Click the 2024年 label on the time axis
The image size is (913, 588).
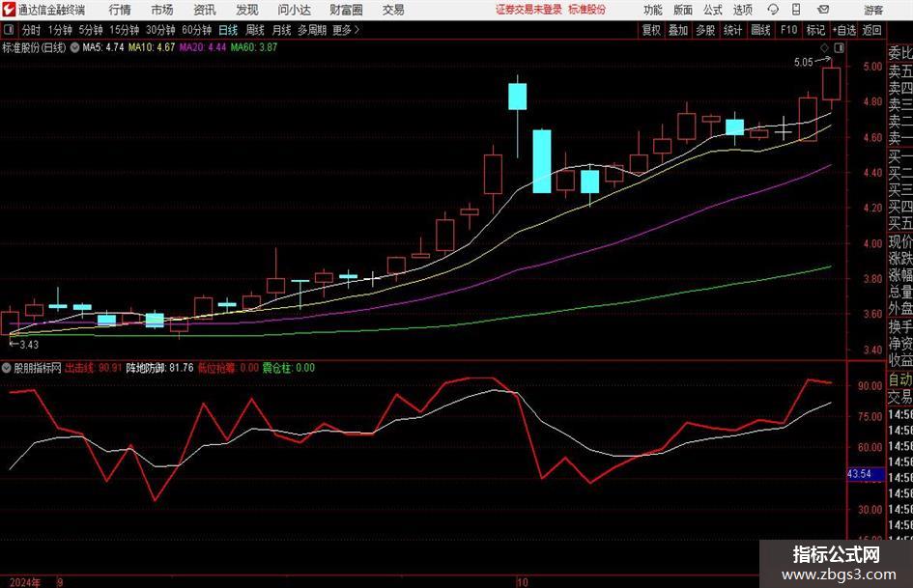(x=25, y=582)
